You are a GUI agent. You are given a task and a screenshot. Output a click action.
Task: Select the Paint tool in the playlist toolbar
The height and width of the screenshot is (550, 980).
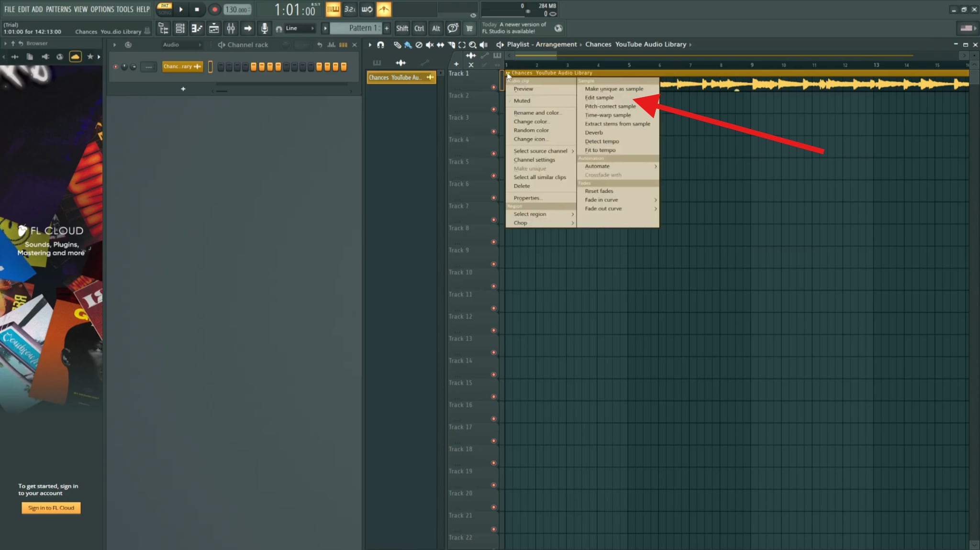click(x=408, y=44)
